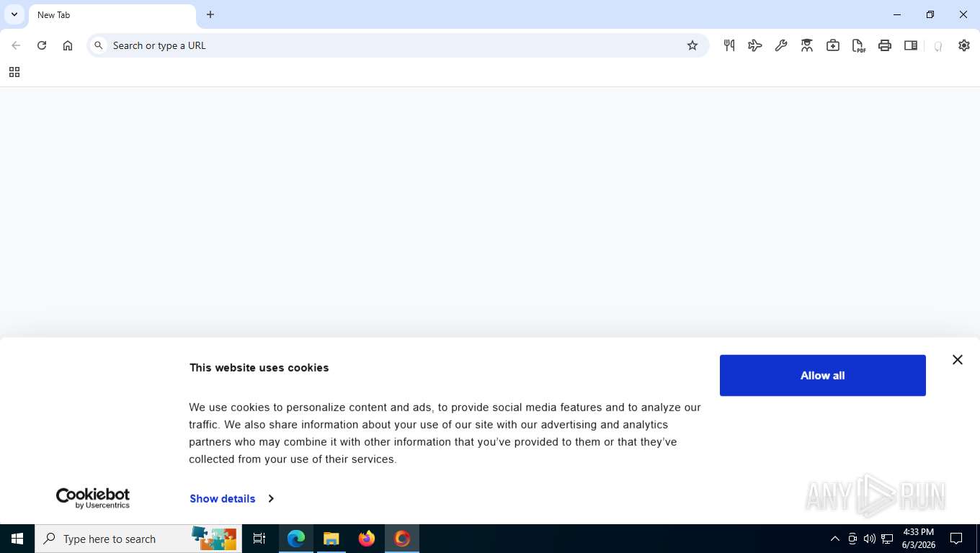Click the airplane toolbar icon
The width and height of the screenshot is (980, 553).
click(x=755, y=45)
